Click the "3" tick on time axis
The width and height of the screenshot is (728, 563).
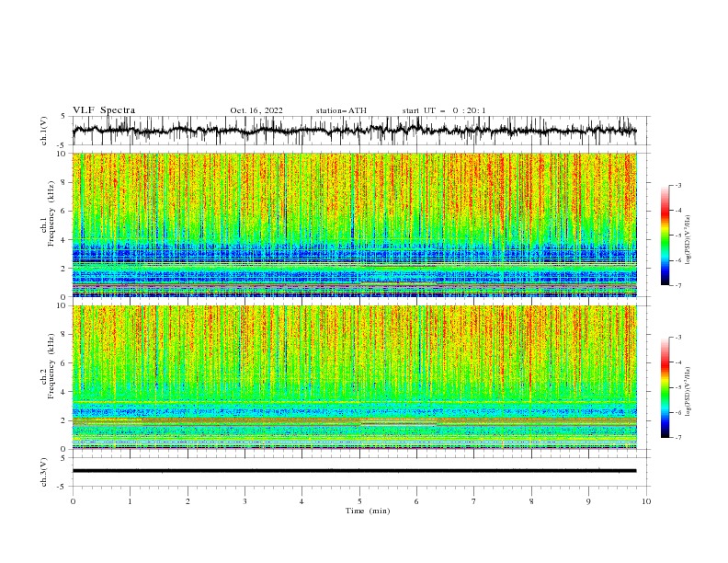click(x=245, y=501)
